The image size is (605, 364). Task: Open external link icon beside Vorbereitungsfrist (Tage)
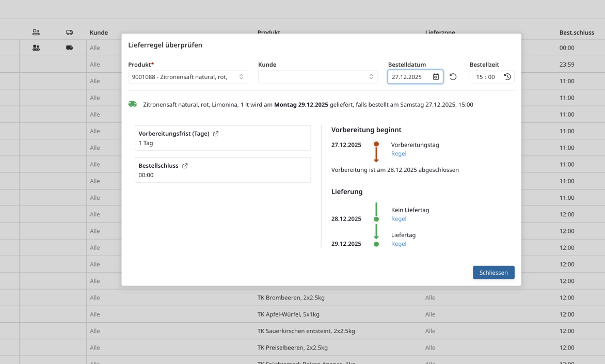pos(216,134)
